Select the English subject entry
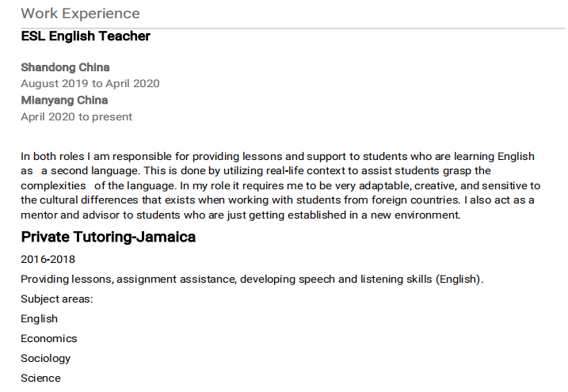Viewport: 568px width, 392px height. tap(39, 318)
